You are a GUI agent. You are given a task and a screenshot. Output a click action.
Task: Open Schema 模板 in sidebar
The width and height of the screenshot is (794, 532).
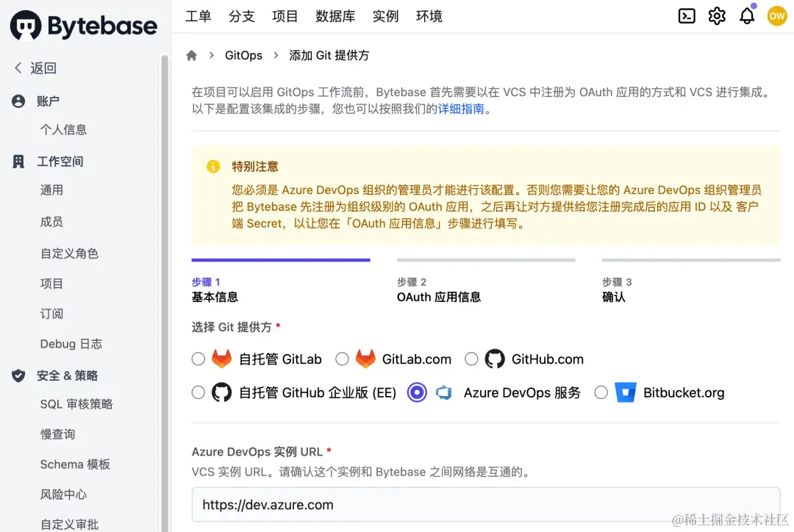point(75,464)
